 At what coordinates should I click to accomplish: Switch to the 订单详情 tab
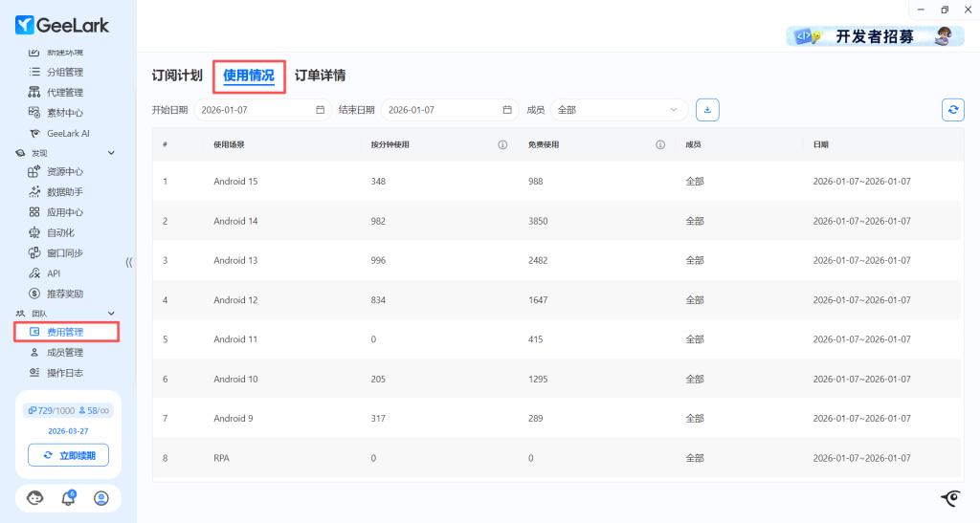click(x=320, y=75)
